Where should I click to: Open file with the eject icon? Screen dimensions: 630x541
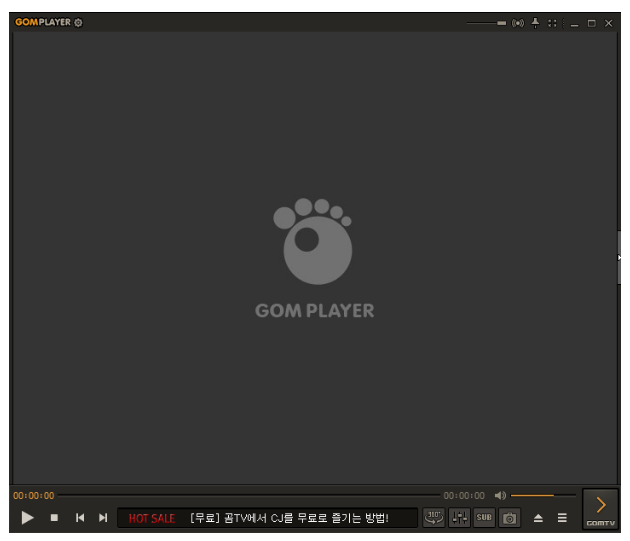(538, 518)
